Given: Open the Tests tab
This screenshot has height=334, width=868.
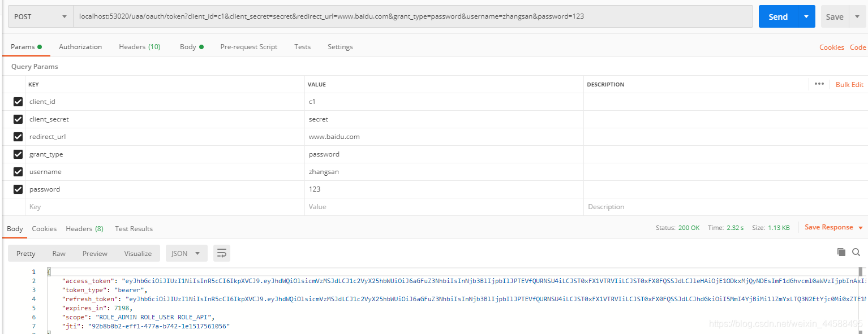Looking at the screenshot, I should pyautogui.click(x=302, y=47).
